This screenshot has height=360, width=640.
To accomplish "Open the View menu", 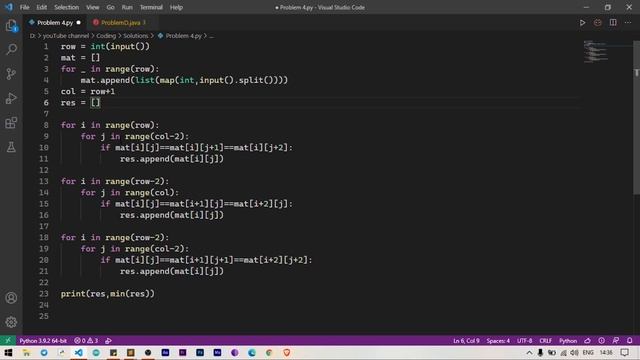I will (x=93, y=7).
